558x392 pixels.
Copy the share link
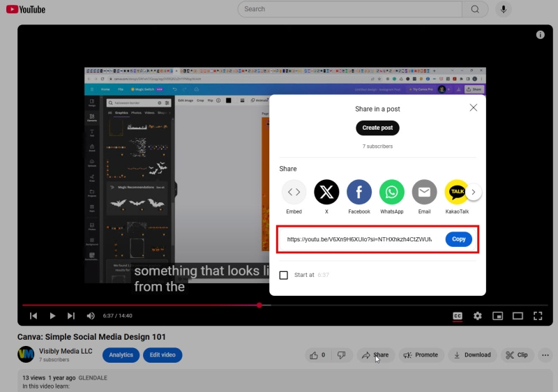[x=458, y=239]
